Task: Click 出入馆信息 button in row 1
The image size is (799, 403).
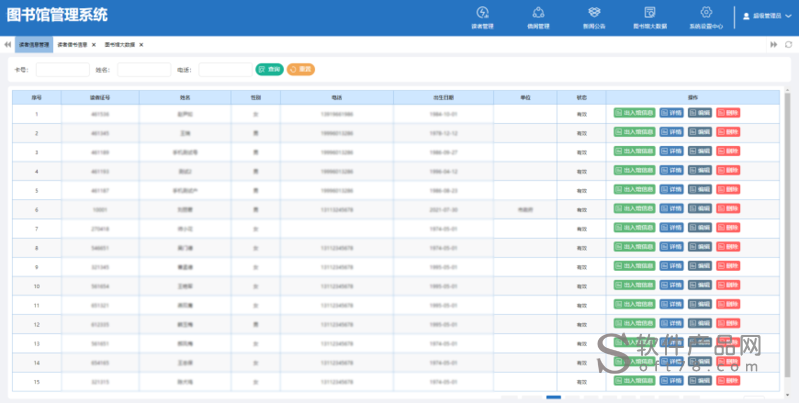Action: click(x=634, y=113)
